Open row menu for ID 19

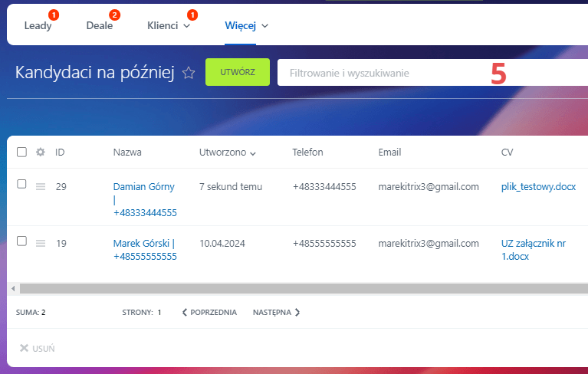point(41,243)
